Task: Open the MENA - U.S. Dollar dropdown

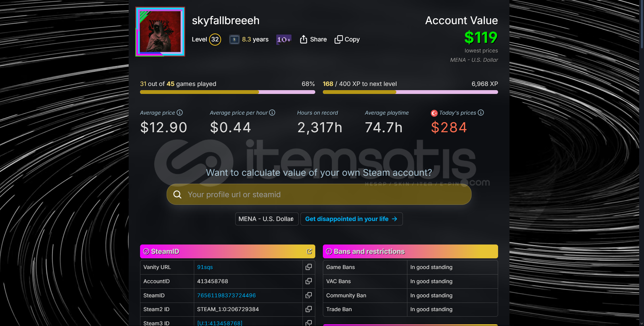Action: click(267, 219)
